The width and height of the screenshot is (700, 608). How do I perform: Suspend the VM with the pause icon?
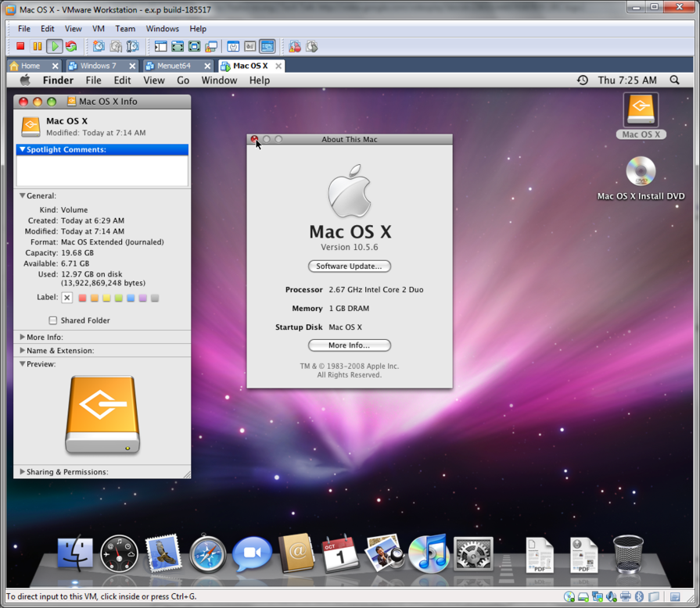(38, 47)
